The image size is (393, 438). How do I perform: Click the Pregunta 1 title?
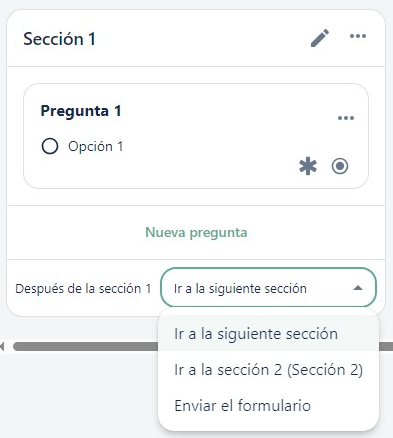click(81, 111)
